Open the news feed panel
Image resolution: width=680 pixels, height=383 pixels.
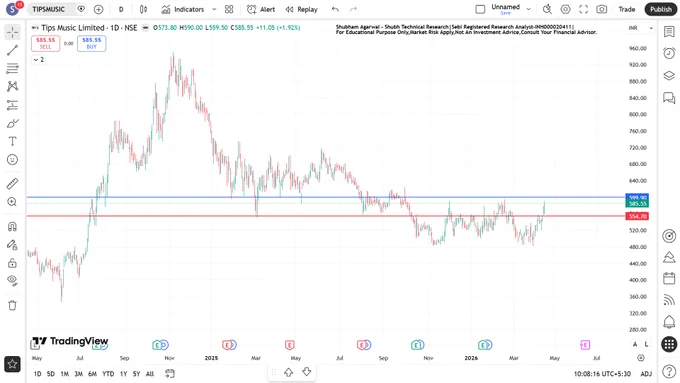point(669,300)
